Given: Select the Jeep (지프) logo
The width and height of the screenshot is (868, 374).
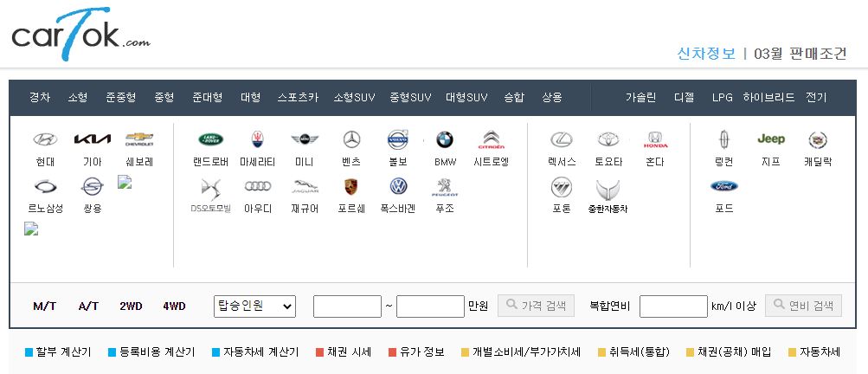Looking at the screenshot, I should (x=771, y=139).
